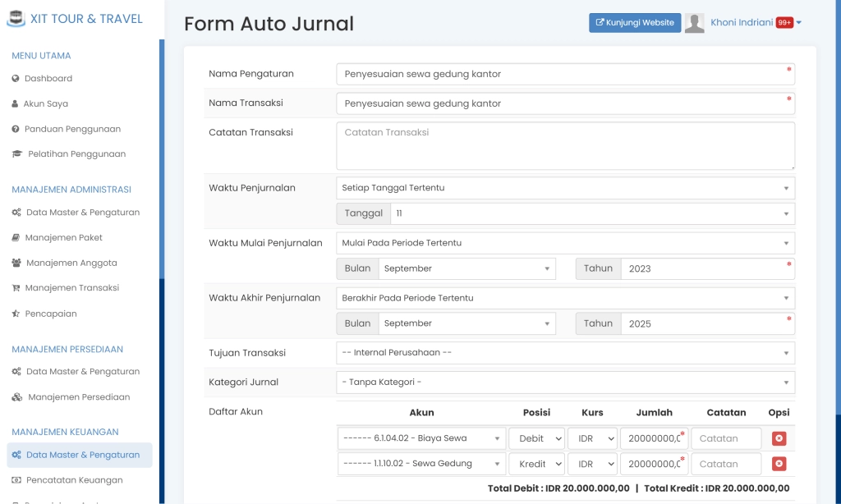Open the Kategori Jurnal dropdown
Image resolution: width=841 pixels, height=504 pixels.
565,382
